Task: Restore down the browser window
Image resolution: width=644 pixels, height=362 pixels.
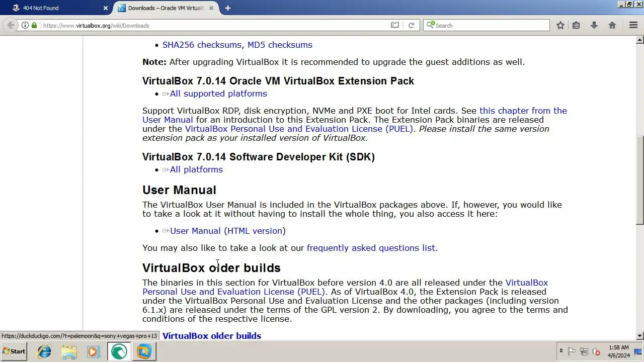Action: pos(629,4)
